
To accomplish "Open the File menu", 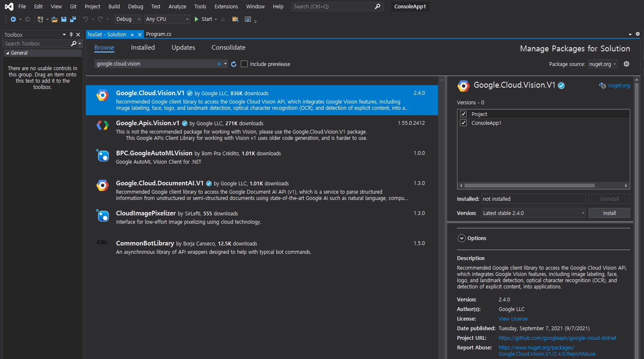I will (x=22, y=6).
